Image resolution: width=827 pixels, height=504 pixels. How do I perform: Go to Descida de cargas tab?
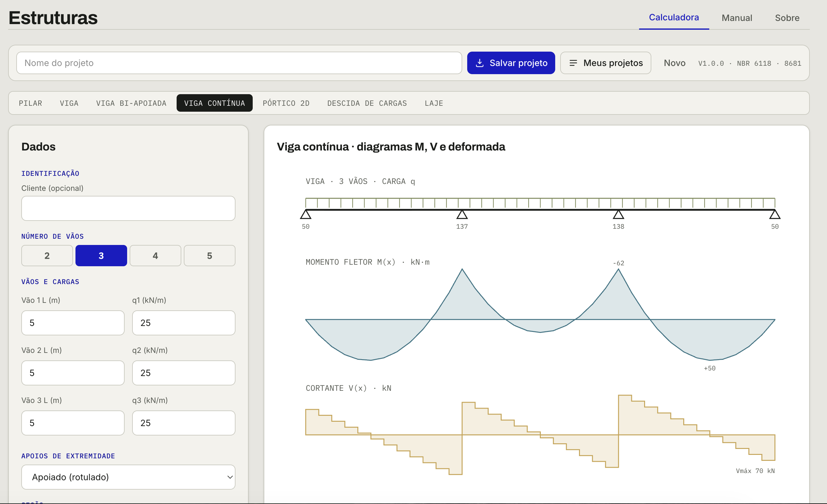pyautogui.click(x=367, y=103)
